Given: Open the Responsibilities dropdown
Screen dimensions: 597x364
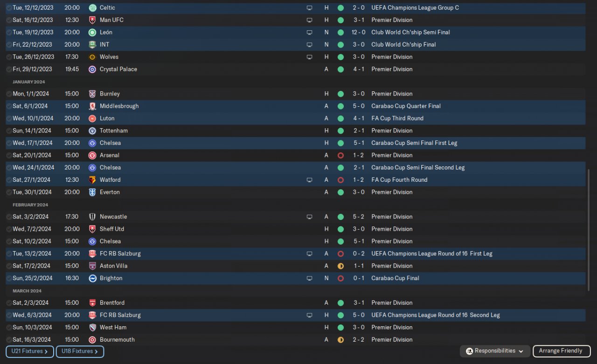Looking at the screenshot, I should tap(494, 351).
